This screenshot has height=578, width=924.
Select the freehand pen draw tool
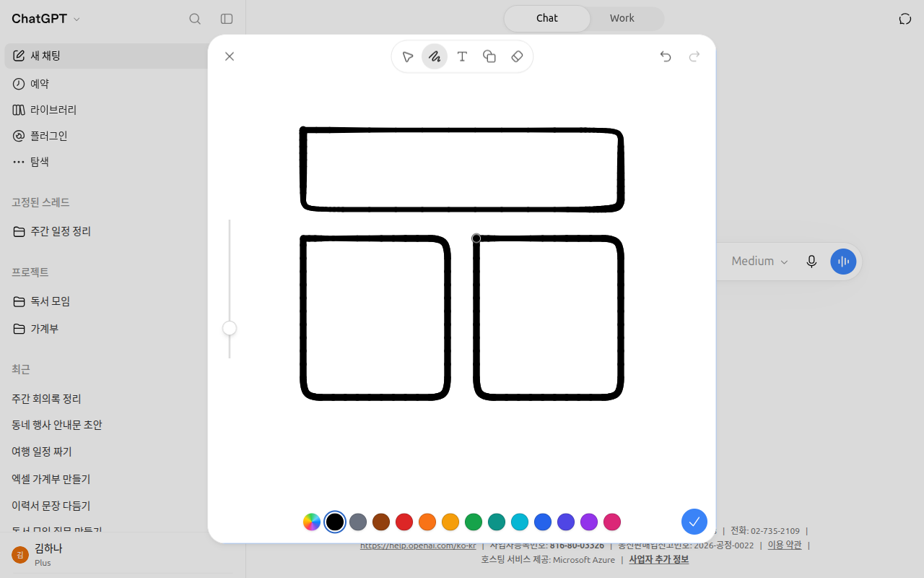(x=435, y=56)
